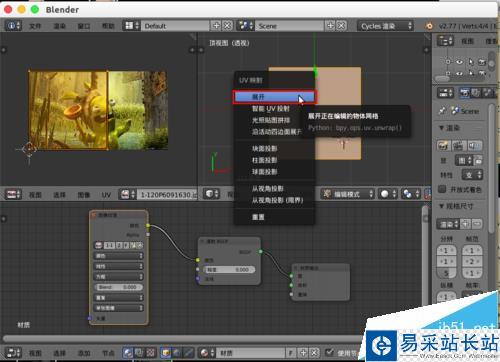The height and width of the screenshot is (362, 500).
Task: Toggle the open shading checkbox in Properties
Action: click(x=442, y=189)
